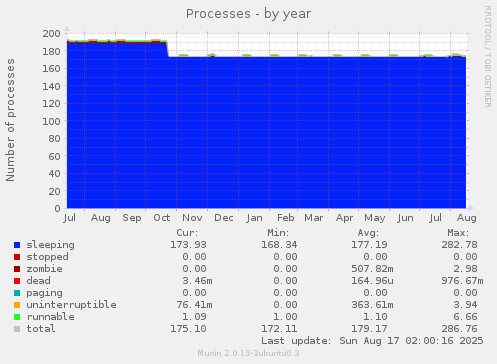497x364 pixels.
Task: Click the gray total legend swatch
Action: (x=17, y=329)
